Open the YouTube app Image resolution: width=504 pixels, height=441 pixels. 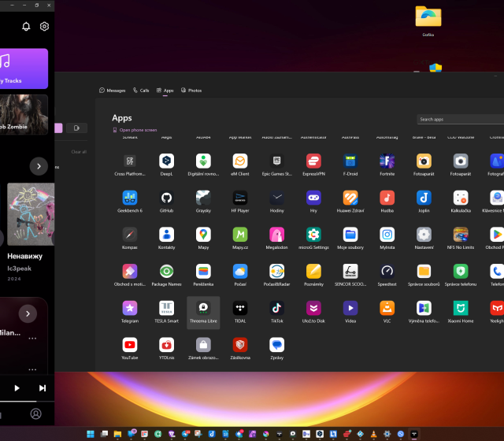[130, 345]
